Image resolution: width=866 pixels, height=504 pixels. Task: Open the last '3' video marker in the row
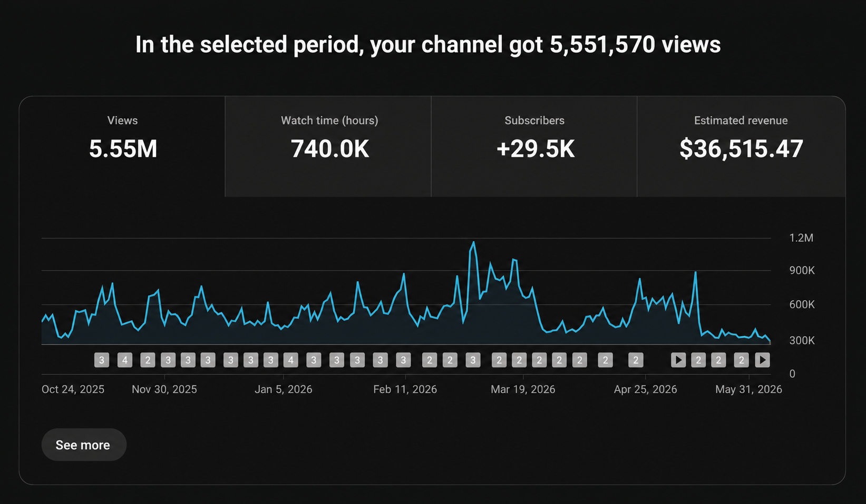pos(473,360)
